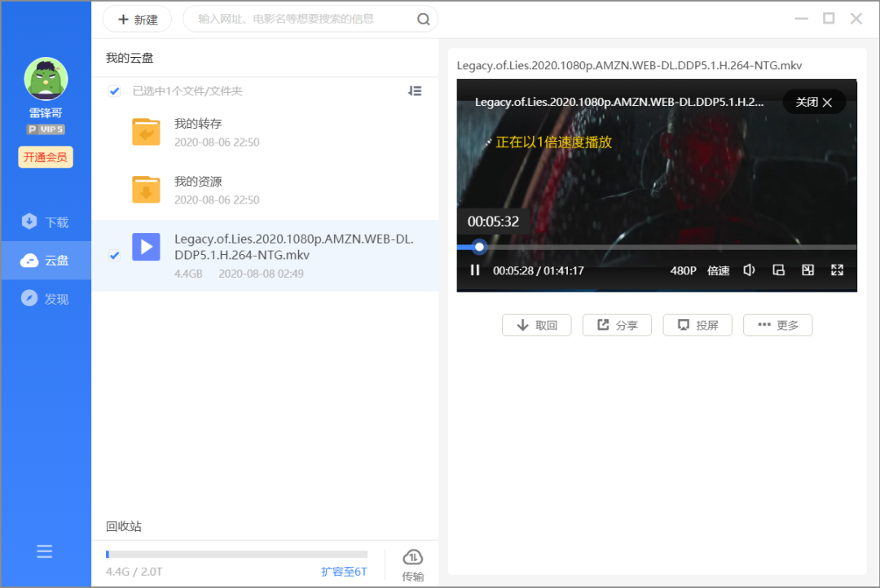Switch to the 下载 downloads tab

(46, 222)
